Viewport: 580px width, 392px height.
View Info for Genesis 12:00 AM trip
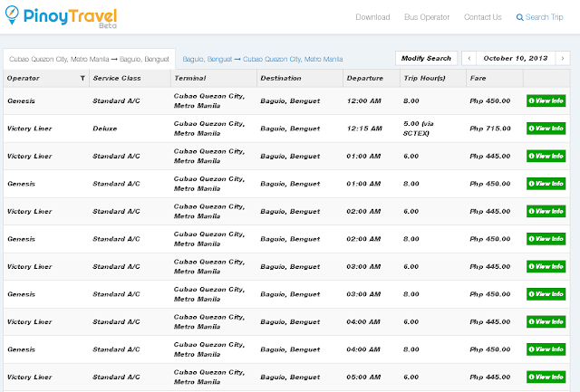546,100
